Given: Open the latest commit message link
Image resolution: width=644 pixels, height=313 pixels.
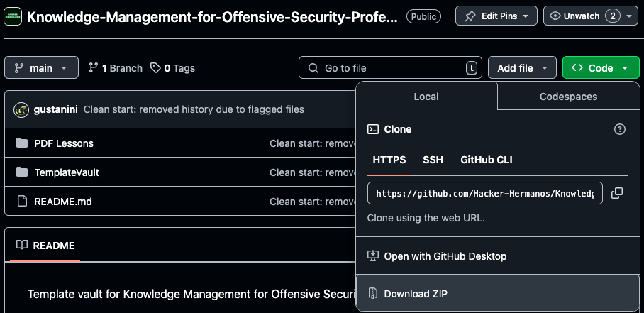Looking at the screenshot, I should point(194,110).
